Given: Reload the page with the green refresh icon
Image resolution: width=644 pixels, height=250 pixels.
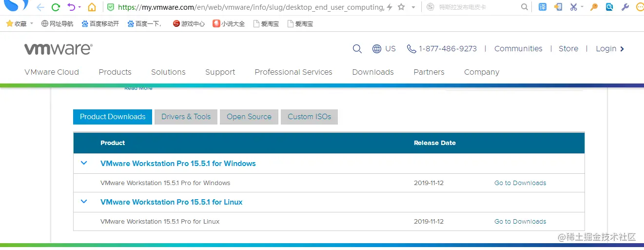Looking at the screenshot, I should click(56, 7).
